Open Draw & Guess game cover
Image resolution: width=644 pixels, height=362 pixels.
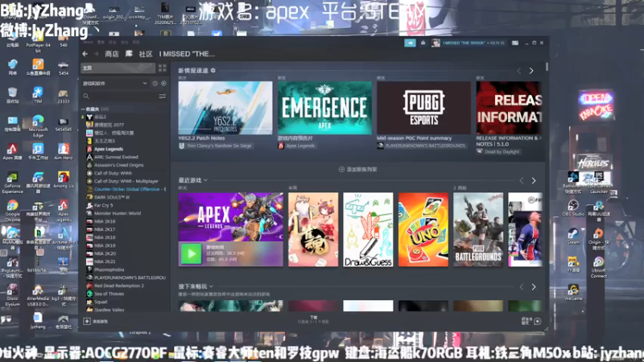tap(368, 229)
